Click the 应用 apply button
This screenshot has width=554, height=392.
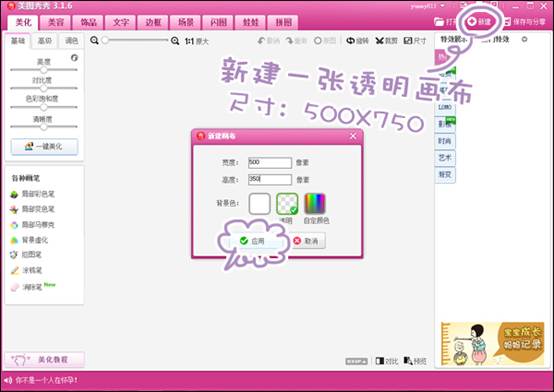(252, 241)
